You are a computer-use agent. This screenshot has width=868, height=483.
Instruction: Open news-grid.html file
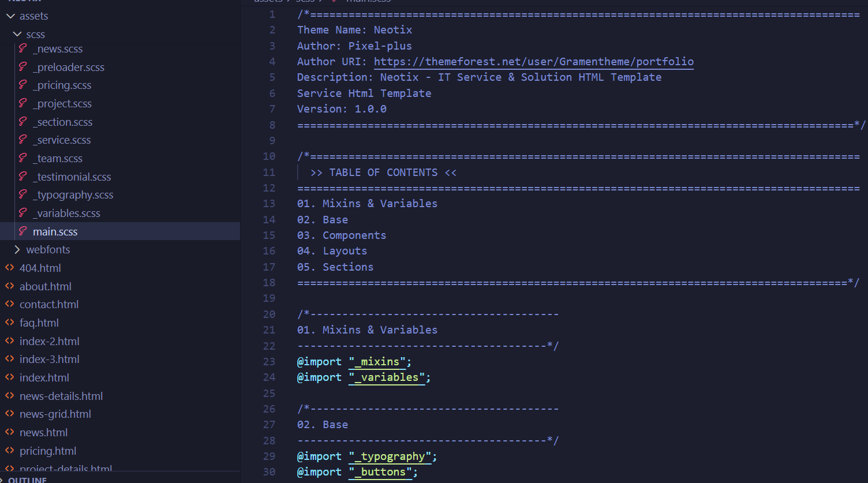coord(55,414)
